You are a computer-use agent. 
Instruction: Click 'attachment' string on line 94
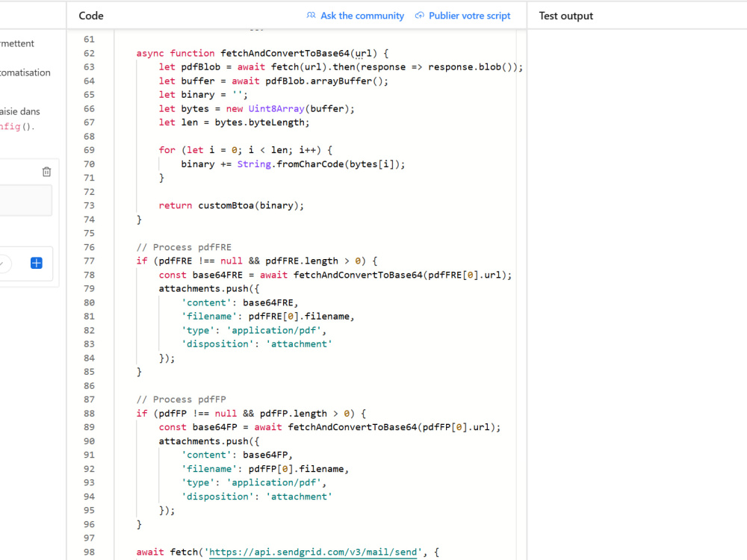click(299, 497)
